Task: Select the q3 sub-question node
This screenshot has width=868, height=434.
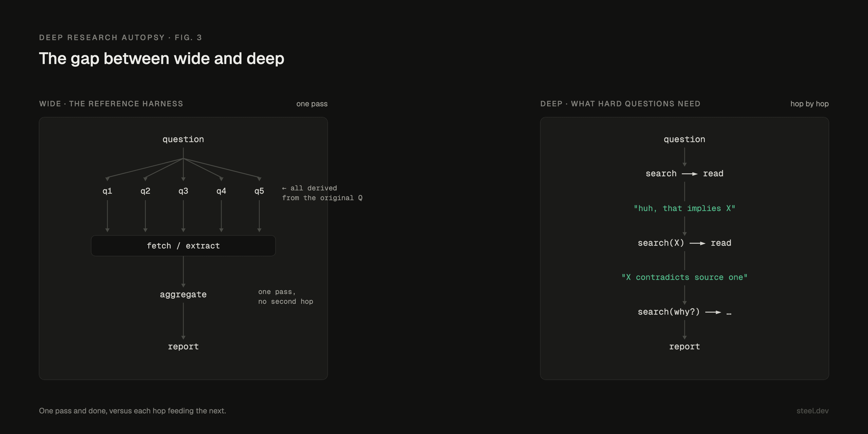Action: (183, 191)
